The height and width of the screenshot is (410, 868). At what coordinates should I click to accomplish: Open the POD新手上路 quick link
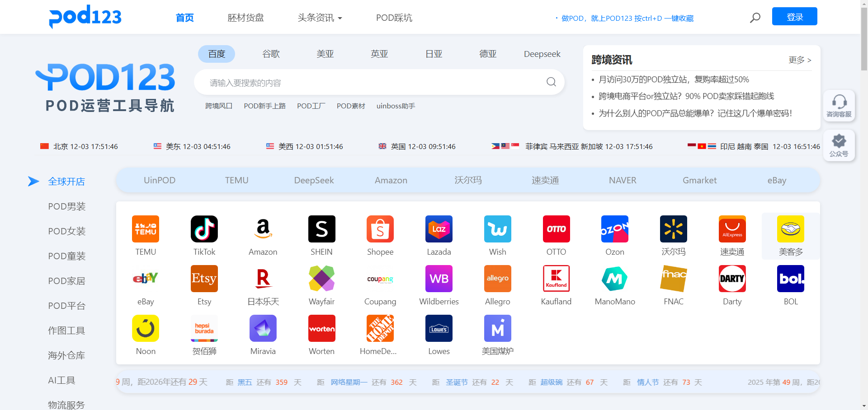(x=264, y=106)
